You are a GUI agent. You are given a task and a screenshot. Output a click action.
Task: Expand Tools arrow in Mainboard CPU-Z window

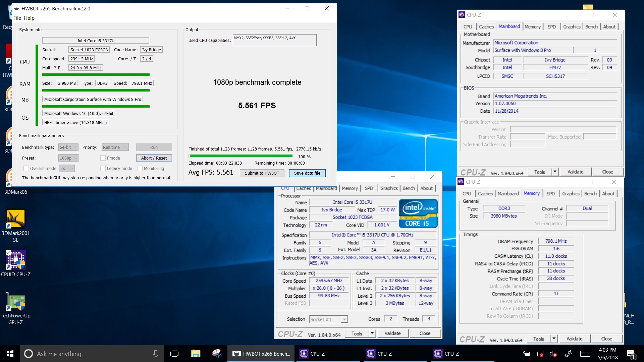tap(555, 172)
